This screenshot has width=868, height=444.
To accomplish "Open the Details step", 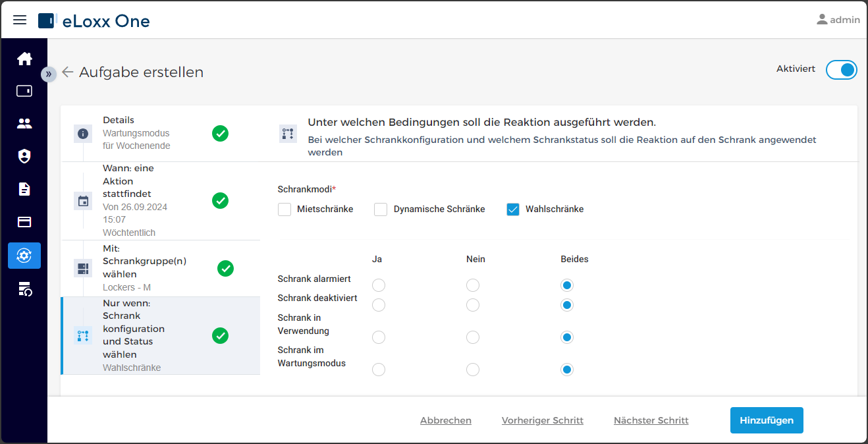I will pos(161,134).
